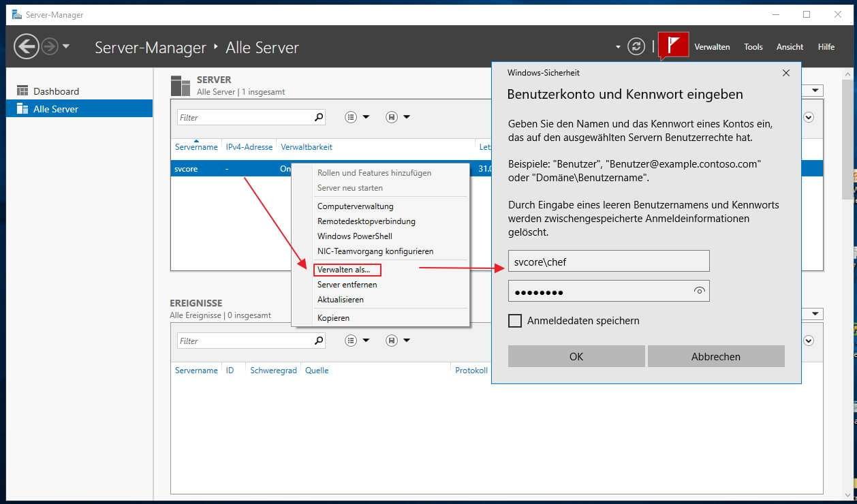Screen dimensions: 857x504
Task: Collapse the Ereignisse section using its chevron
Action: pos(808,339)
